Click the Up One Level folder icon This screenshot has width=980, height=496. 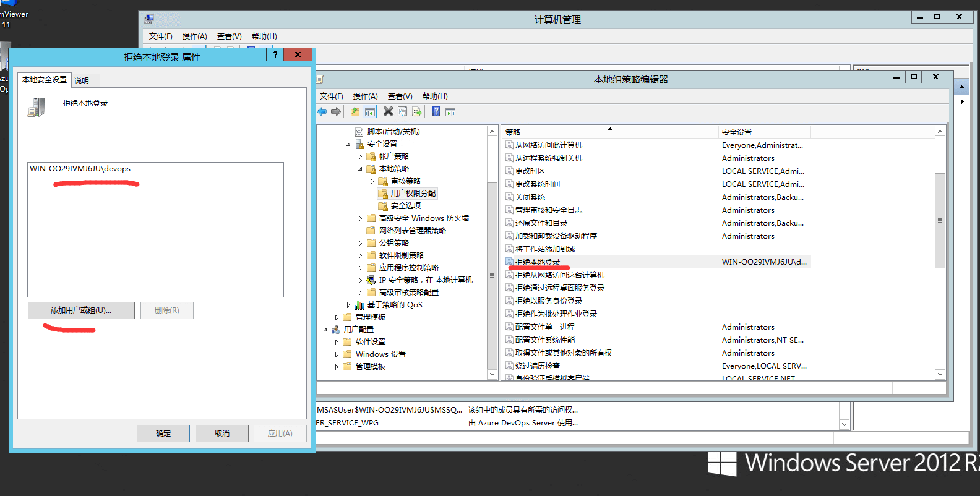click(355, 112)
